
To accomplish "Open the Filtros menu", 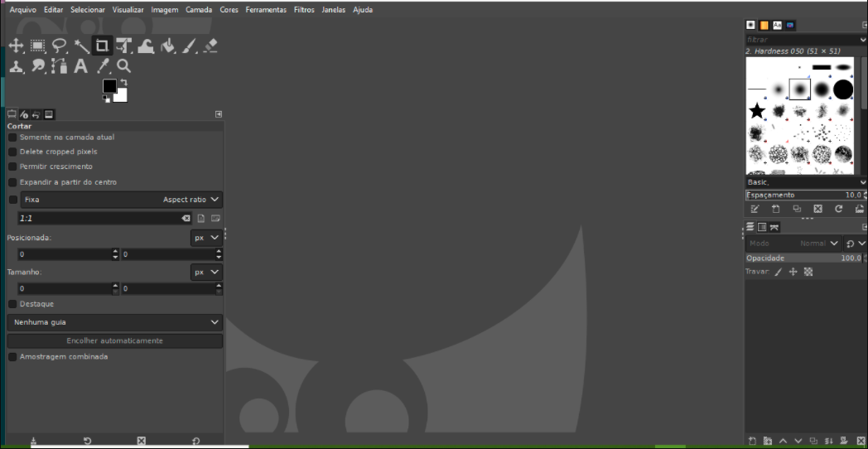I will (304, 9).
